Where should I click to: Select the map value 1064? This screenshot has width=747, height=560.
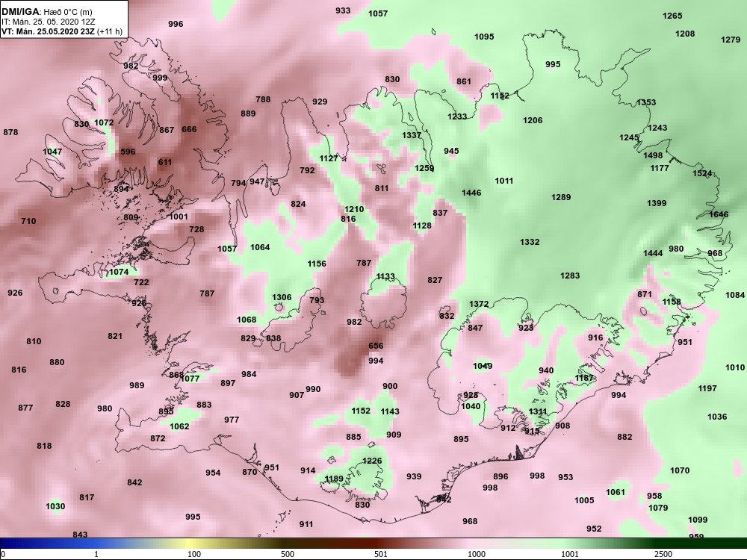(x=260, y=246)
